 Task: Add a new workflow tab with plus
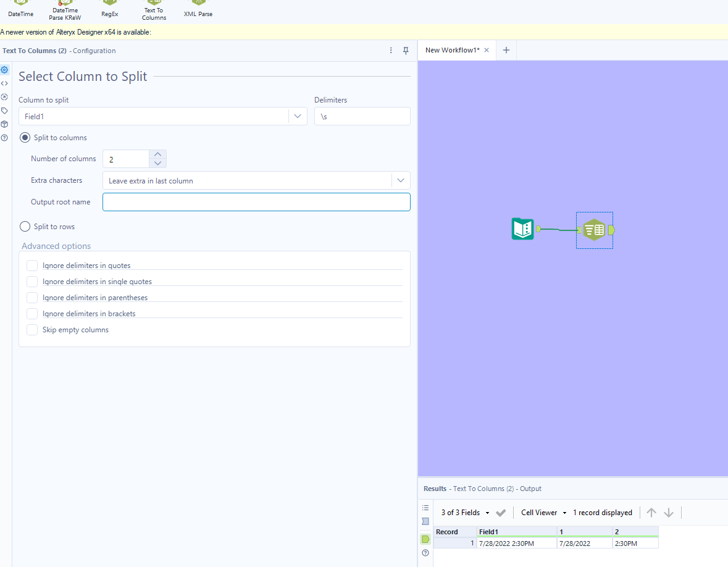pyautogui.click(x=506, y=50)
